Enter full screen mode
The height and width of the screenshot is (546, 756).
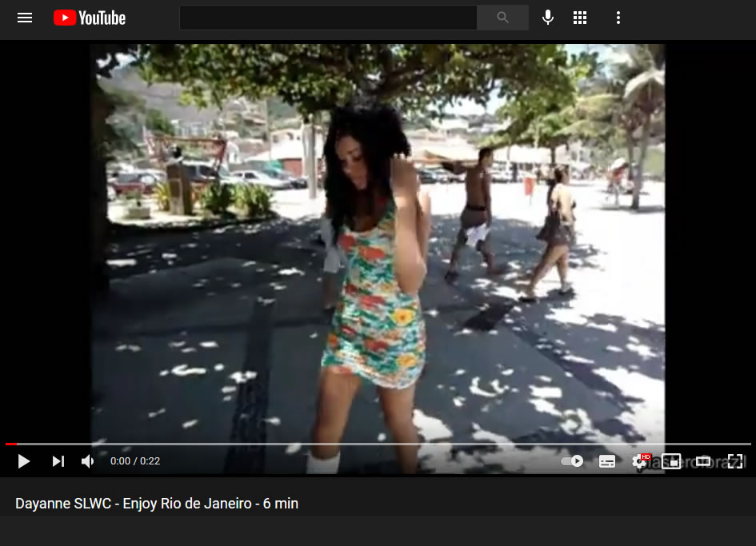click(734, 461)
